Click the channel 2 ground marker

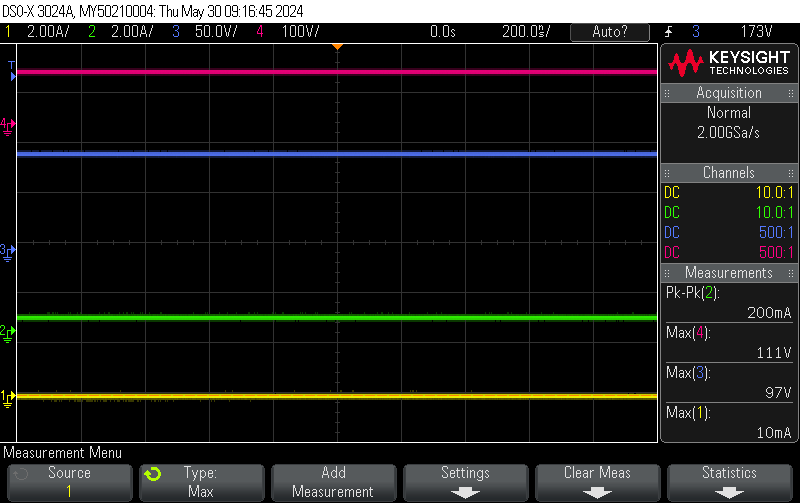point(8,334)
